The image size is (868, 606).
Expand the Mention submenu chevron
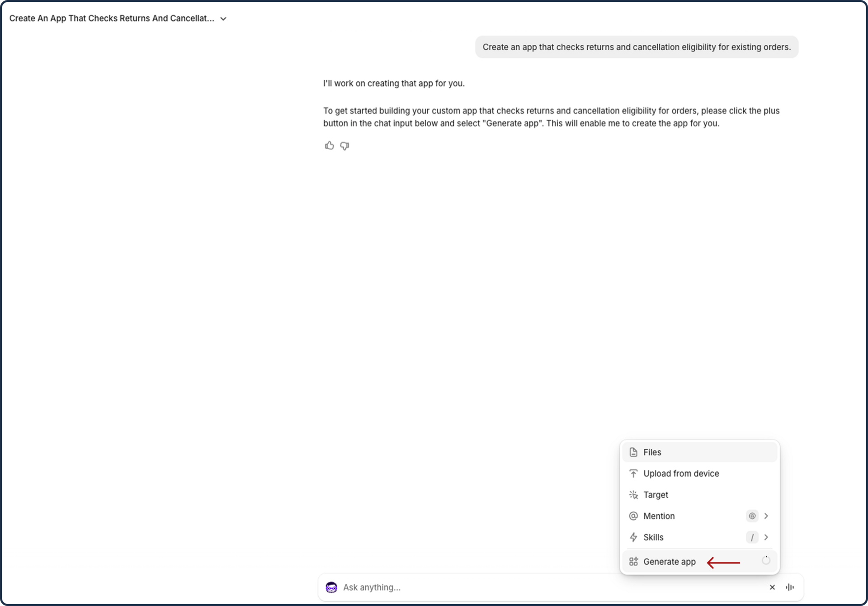pyautogui.click(x=766, y=516)
